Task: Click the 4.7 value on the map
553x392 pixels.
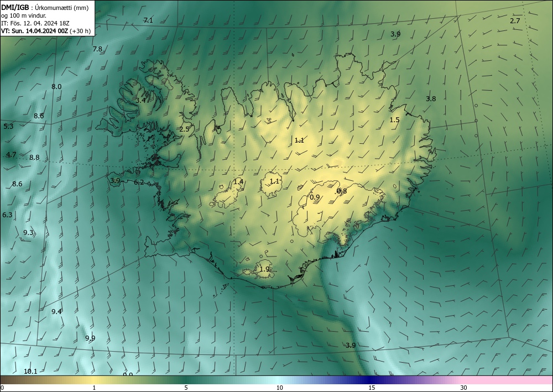Action: 11,154
